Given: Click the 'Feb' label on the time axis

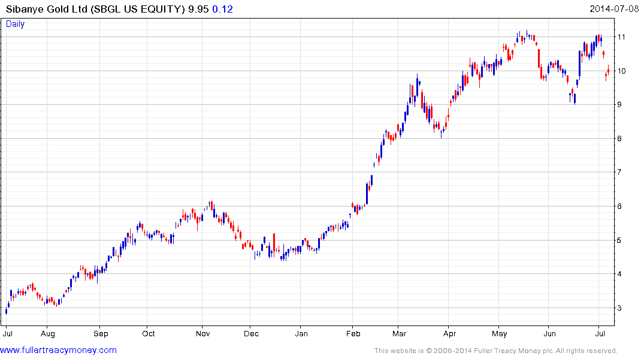Looking at the screenshot, I should [x=353, y=333].
